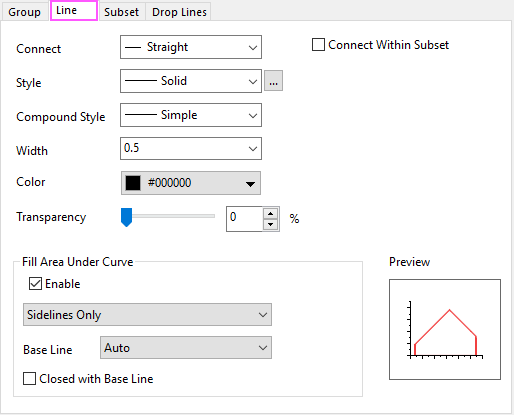The height and width of the screenshot is (415, 514).
Task: Decrease transparency with the down spinner arrow
Action: click(270, 225)
